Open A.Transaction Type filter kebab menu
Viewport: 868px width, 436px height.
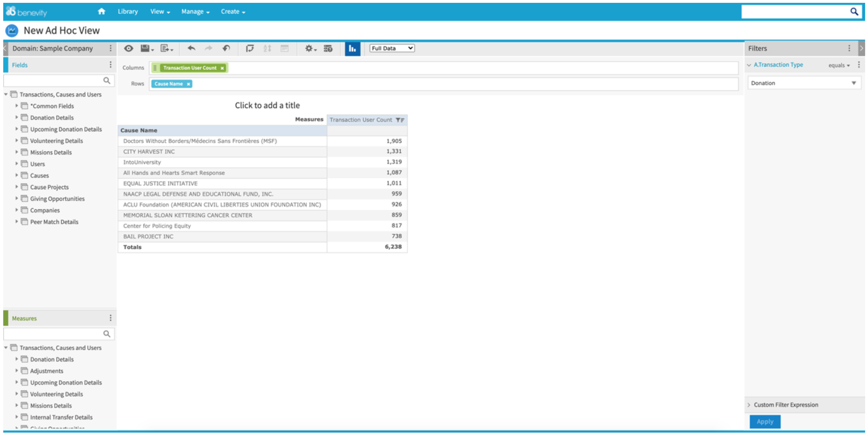click(x=859, y=65)
